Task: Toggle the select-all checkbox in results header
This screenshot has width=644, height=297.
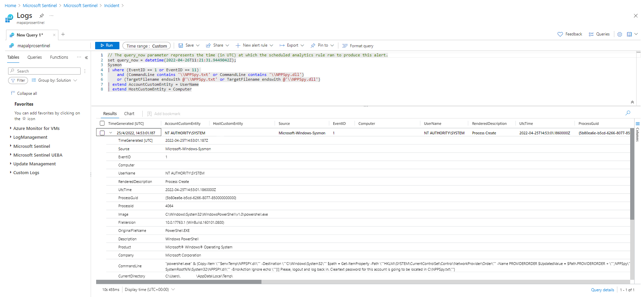Action: coord(102,123)
